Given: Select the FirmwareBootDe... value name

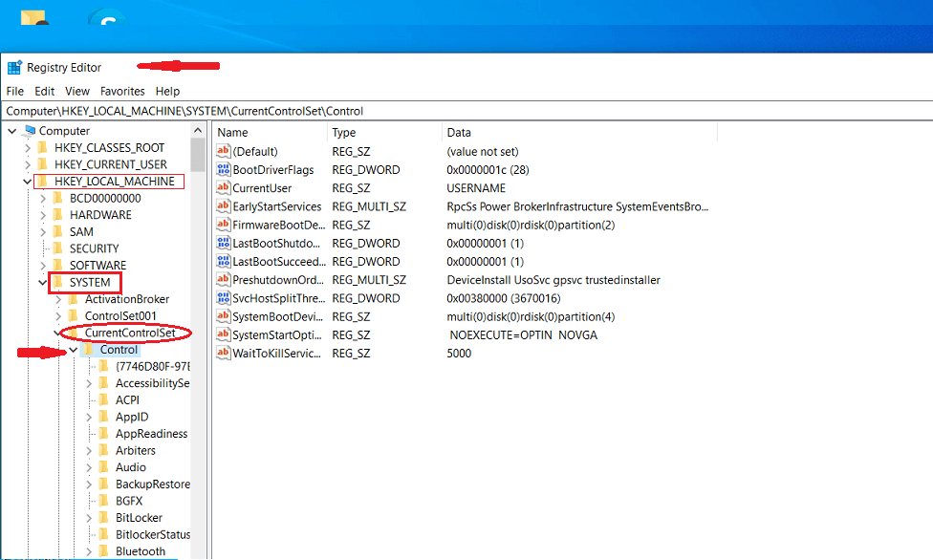Looking at the screenshot, I should pos(279,225).
